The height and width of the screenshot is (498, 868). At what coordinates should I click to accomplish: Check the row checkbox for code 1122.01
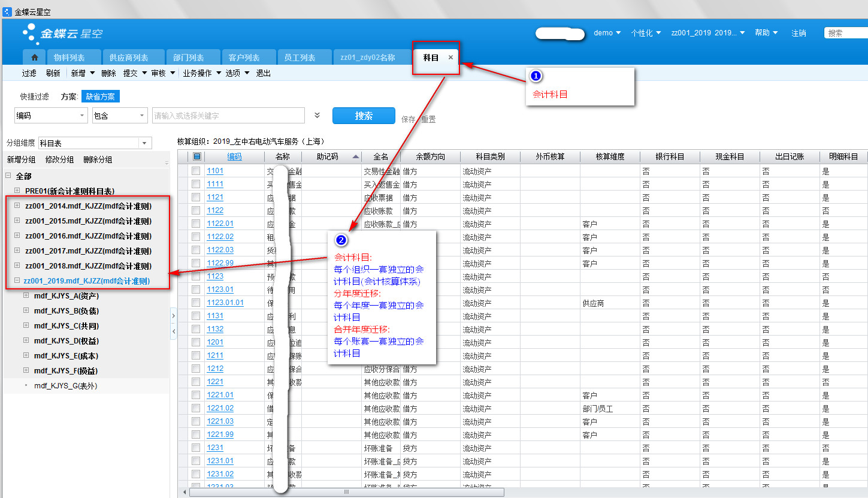196,224
